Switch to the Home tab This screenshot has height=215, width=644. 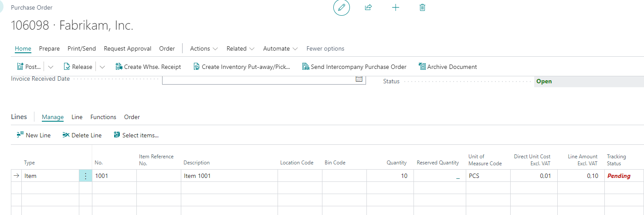(23, 48)
